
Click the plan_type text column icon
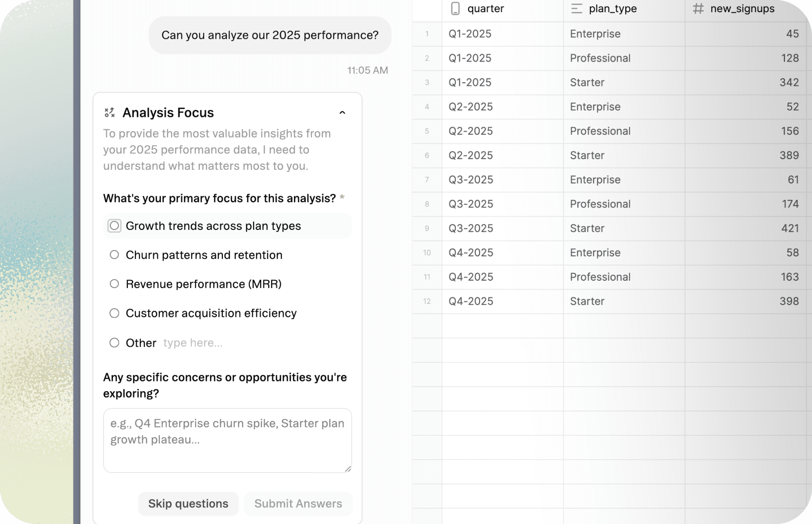577,9
